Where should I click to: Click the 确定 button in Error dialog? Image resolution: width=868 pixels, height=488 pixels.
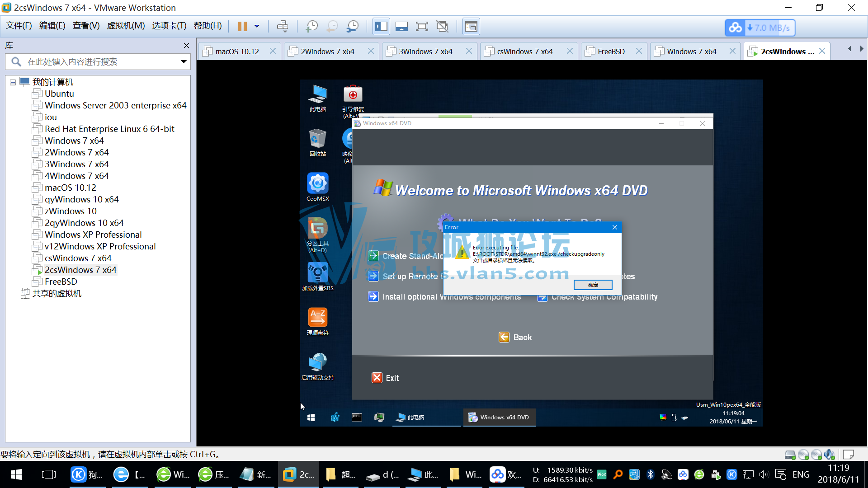pyautogui.click(x=593, y=285)
